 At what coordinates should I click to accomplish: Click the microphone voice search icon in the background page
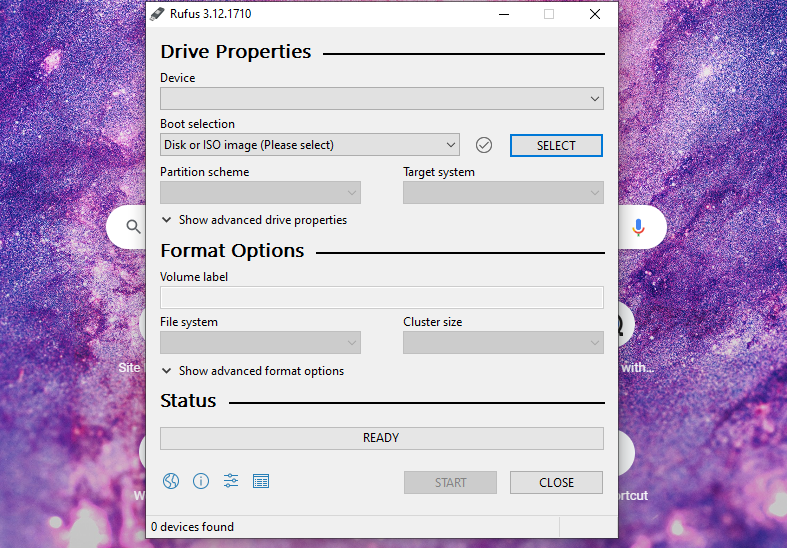tap(638, 227)
